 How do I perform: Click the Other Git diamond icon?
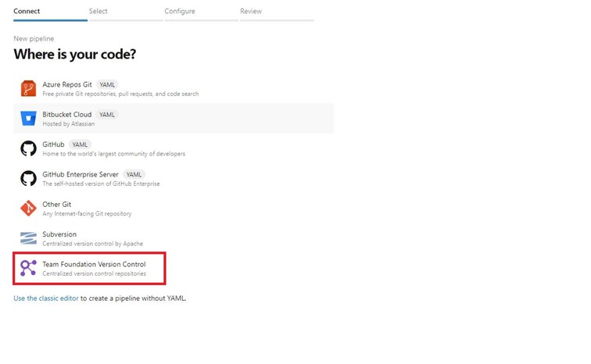click(x=28, y=209)
